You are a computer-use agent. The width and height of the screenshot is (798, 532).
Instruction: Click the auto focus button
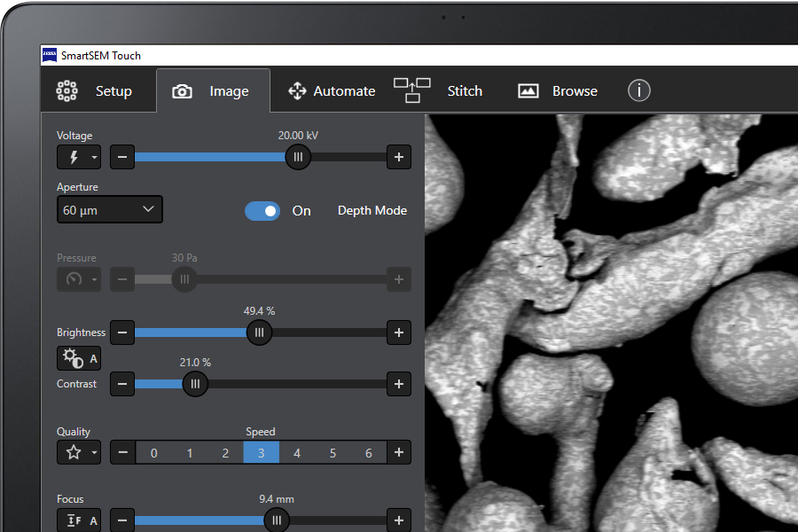[x=79, y=520]
